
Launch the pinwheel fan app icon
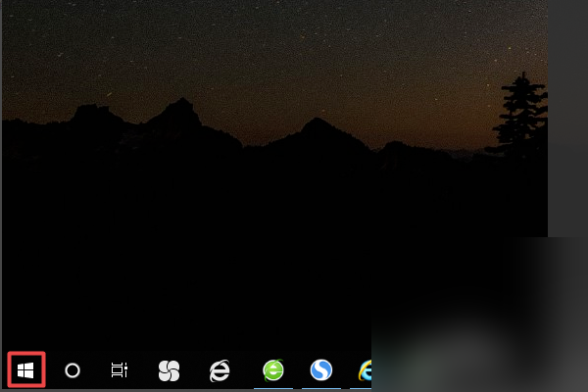pyautogui.click(x=169, y=370)
